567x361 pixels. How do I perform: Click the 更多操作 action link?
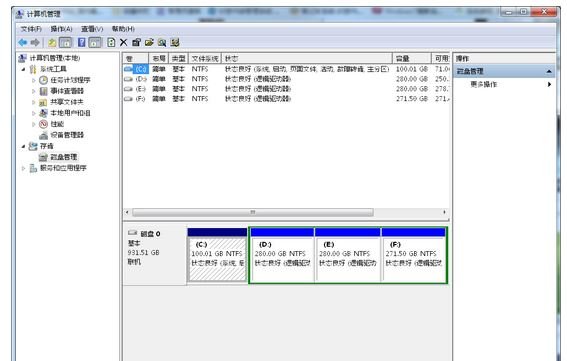(483, 84)
